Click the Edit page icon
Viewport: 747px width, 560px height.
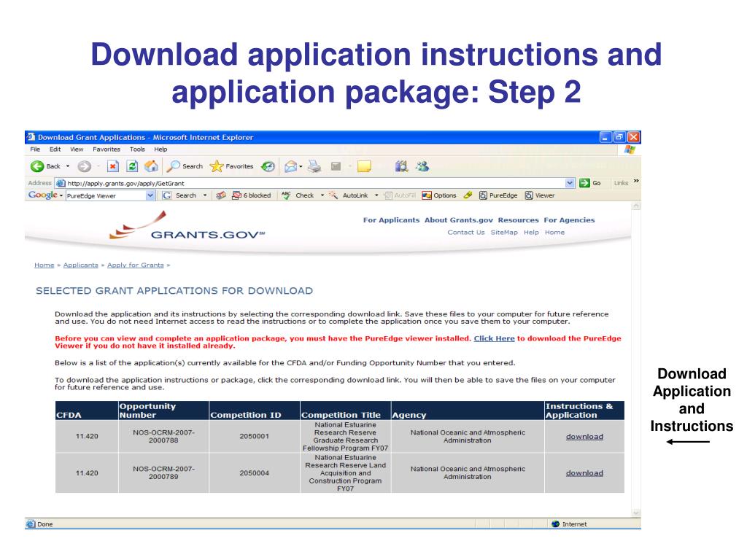[x=336, y=166]
